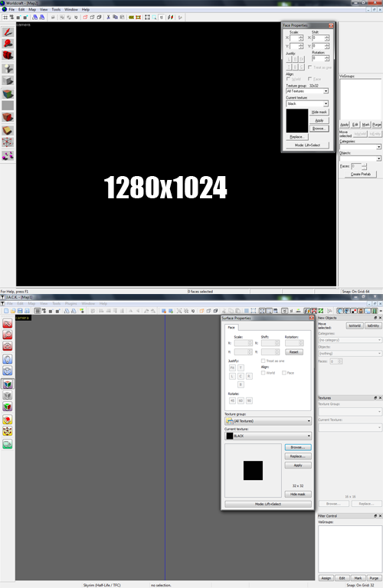Click black texture preview in Face Properties
The image size is (383, 588).
[297, 121]
